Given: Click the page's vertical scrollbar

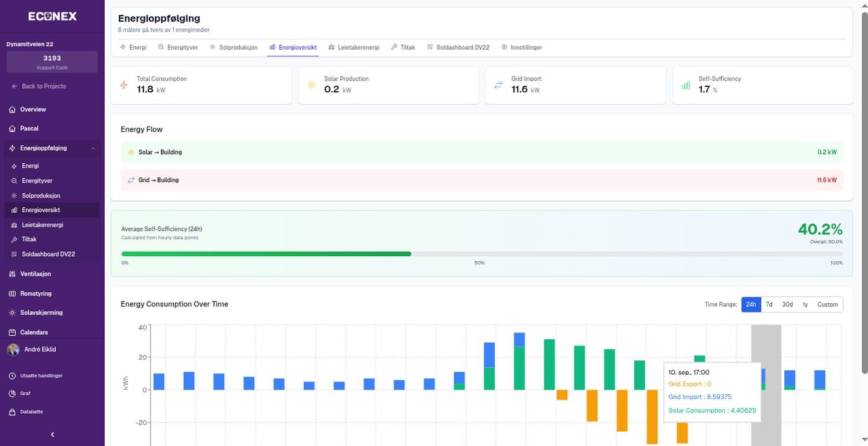Looking at the screenshot, I should 864,192.
